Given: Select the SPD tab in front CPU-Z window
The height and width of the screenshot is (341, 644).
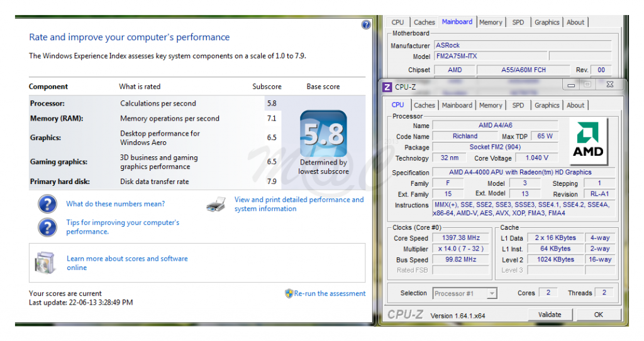Looking at the screenshot, I should point(518,106).
